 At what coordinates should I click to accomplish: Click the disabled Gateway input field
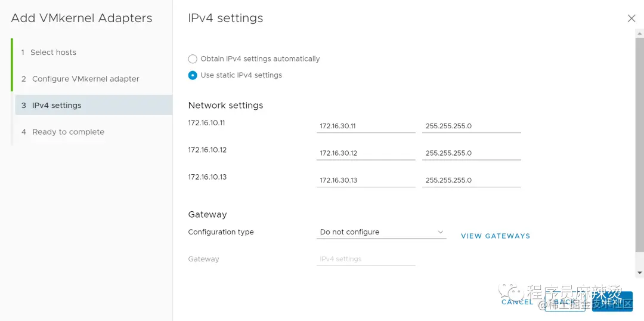366,260
